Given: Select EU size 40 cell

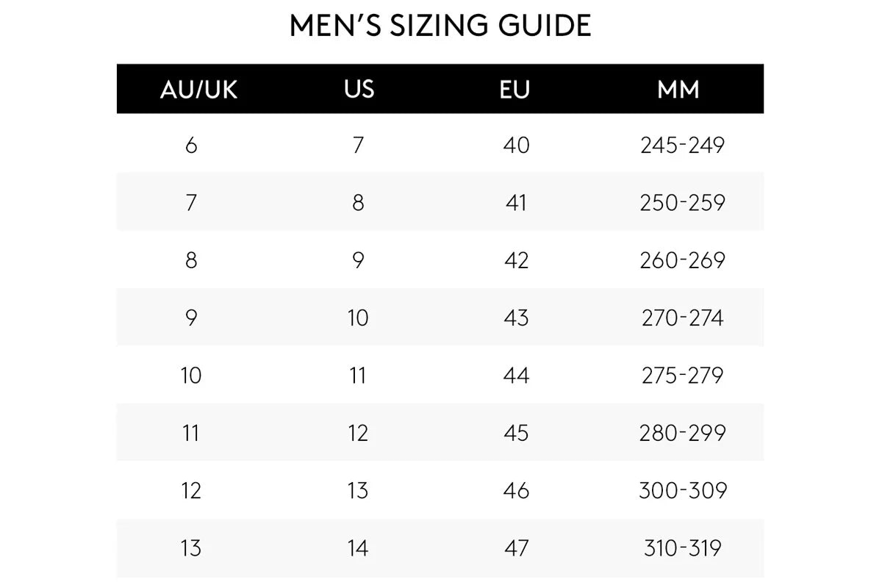Looking at the screenshot, I should click(516, 146).
